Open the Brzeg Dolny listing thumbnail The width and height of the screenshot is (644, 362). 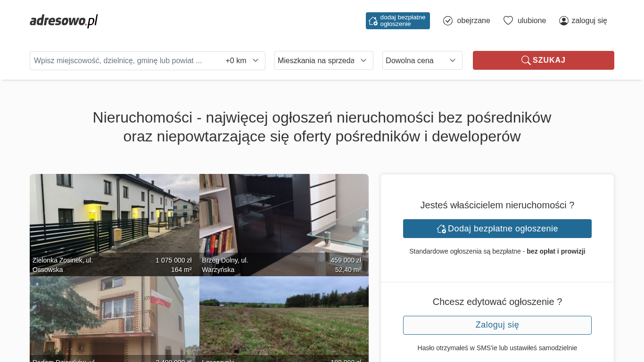(x=284, y=225)
